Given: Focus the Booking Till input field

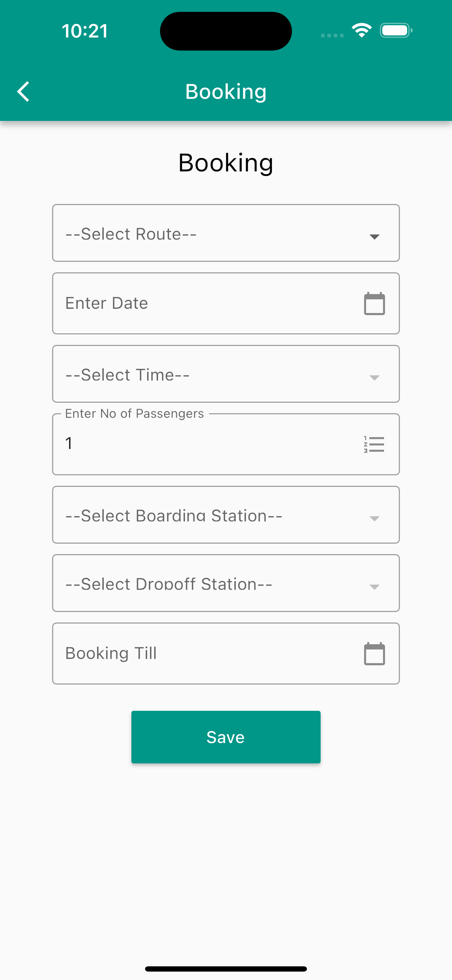Looking at the screenshot, I should click(x=226, y=653).
